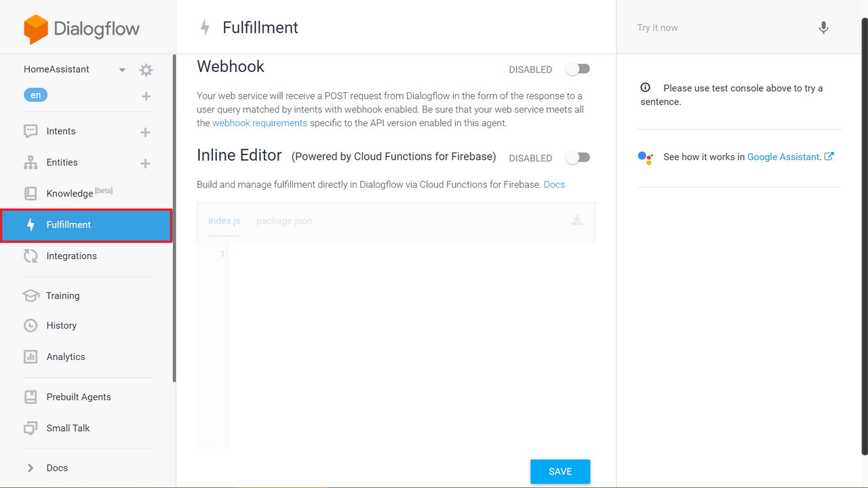Enable the Inline Editor toggle switch

pos(578,157)
